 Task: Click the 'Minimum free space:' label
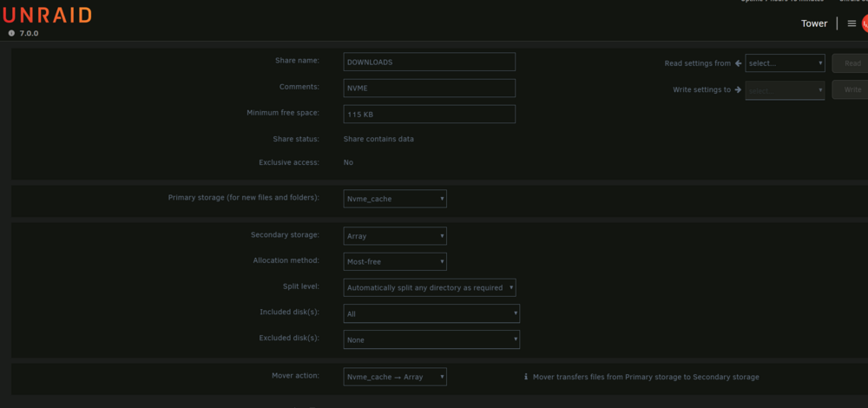click(x=284, y=112)
